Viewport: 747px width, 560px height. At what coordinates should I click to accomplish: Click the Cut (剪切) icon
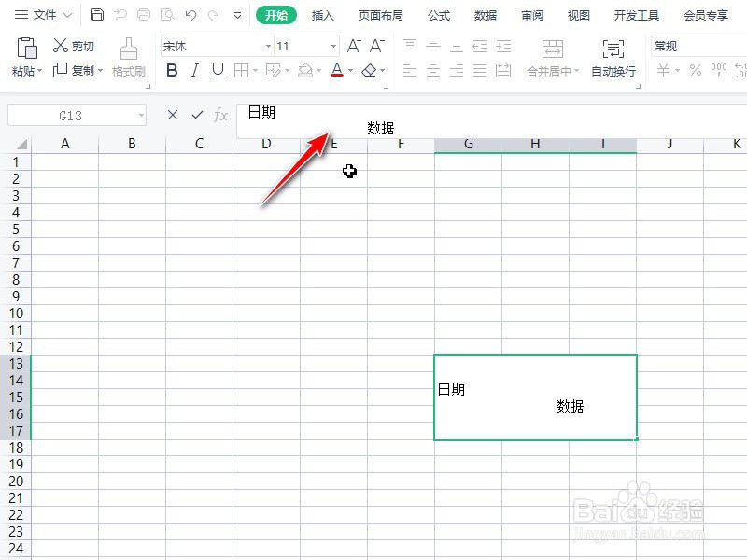(73, 45)
